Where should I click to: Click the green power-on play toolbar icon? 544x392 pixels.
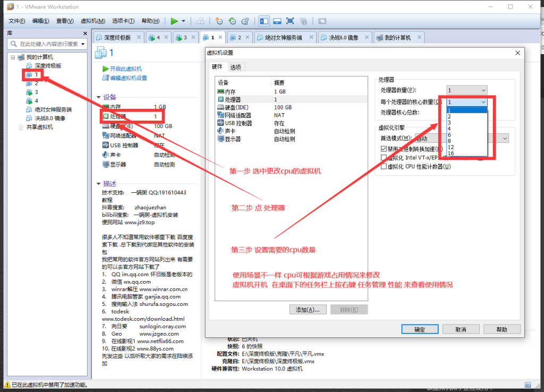coord(174,21)
